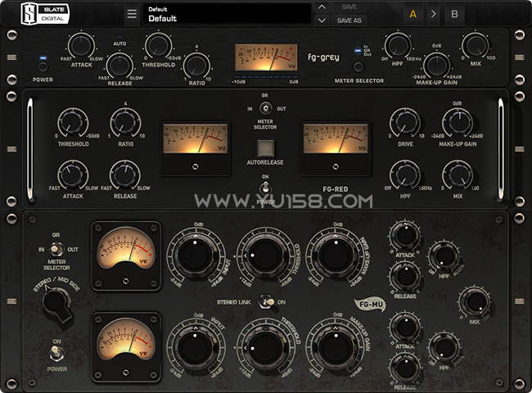Image resolution: width=532 pixels, height=393 pixels.
Task: Flip the FG-MU METER SELECTOR switch
Action: 56,249
